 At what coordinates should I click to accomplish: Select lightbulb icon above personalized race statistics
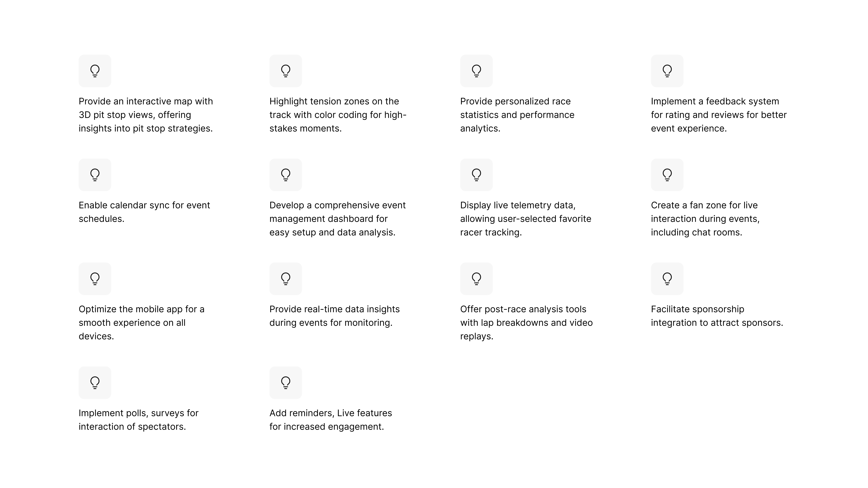click(476, 71)
